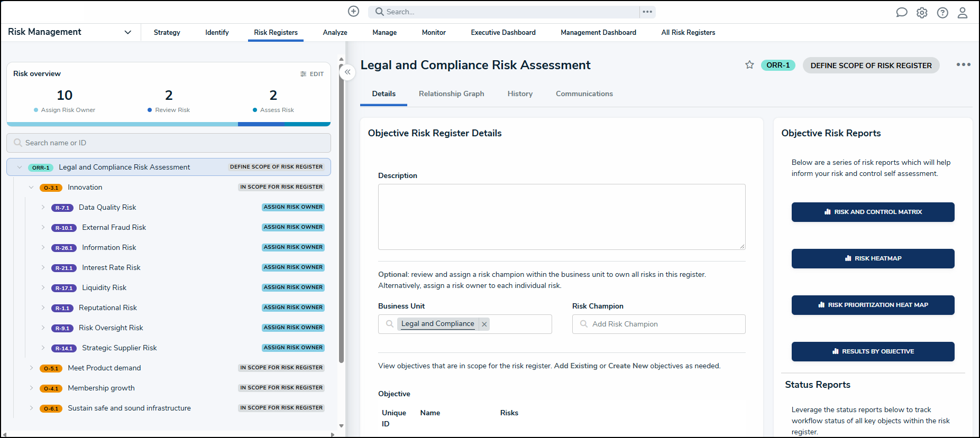Open Results by Objective report
The width and height of the screenshot is (980, 438).
click(x=873, y=351)
